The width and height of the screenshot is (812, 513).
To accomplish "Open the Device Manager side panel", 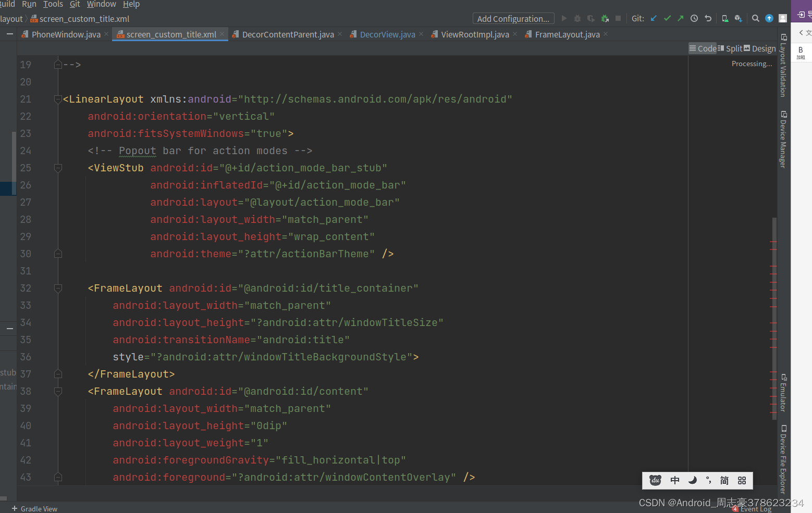I will click(x=783, y=140).
